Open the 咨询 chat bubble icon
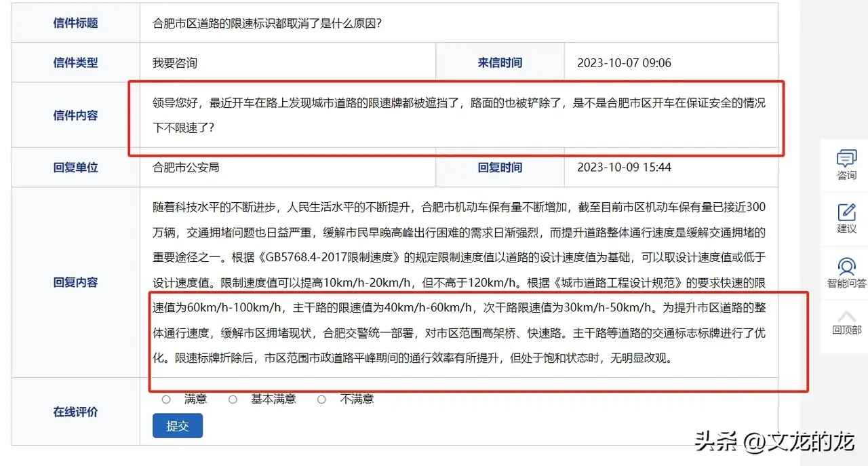868x466 pixels. [x=846, y=159]
